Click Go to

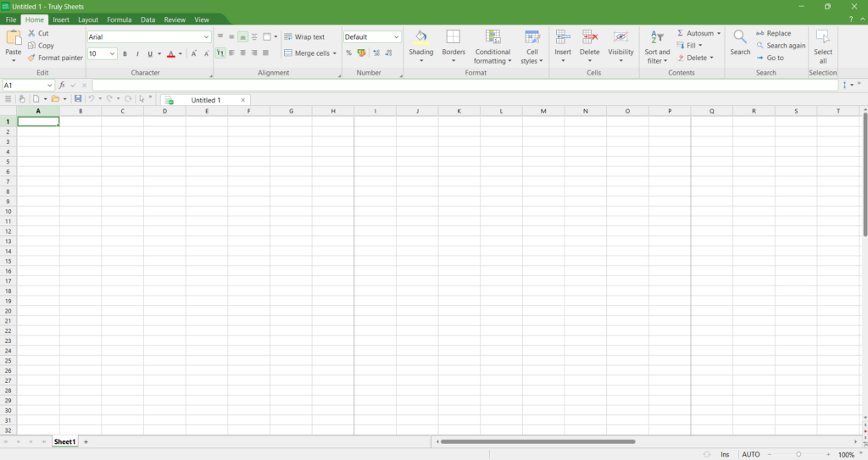pos(770,58)
